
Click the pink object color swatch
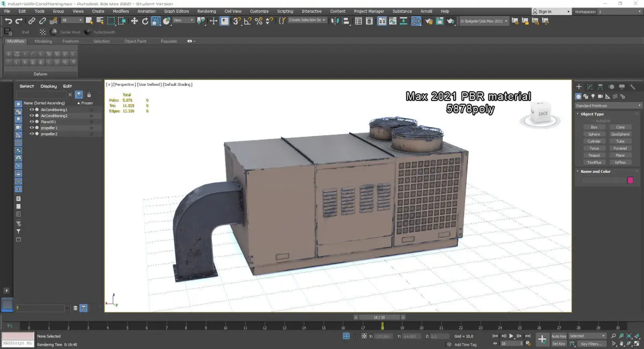click(x=630, y=180)
